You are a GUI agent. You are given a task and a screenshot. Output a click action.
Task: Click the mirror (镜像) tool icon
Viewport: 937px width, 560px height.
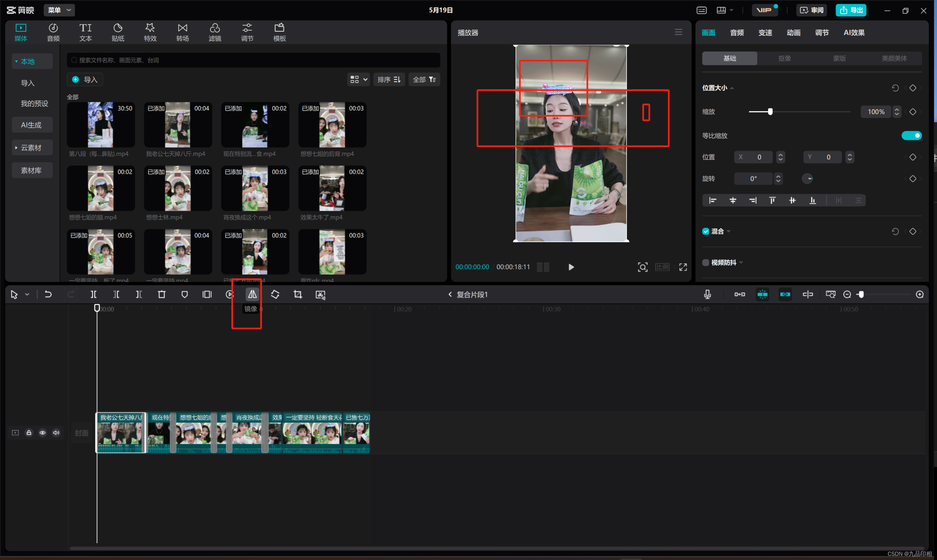(252, 294)
